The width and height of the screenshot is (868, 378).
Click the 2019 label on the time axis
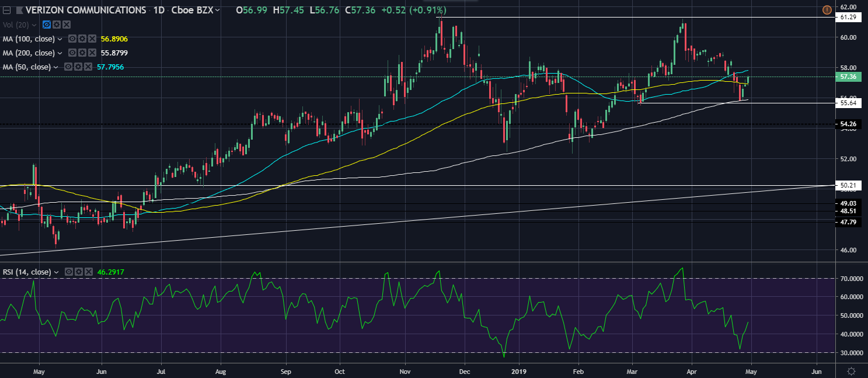click(x=519, y=370)
